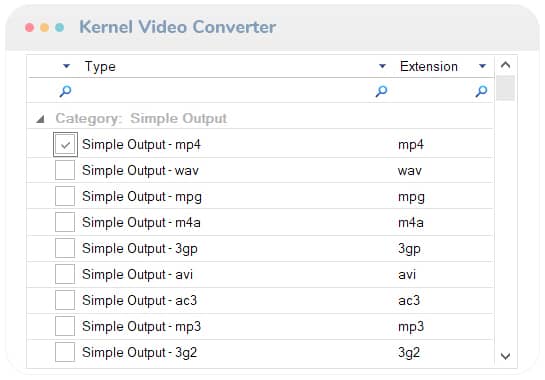Click the orange window dot in the title bar

(x=44, y=27)
